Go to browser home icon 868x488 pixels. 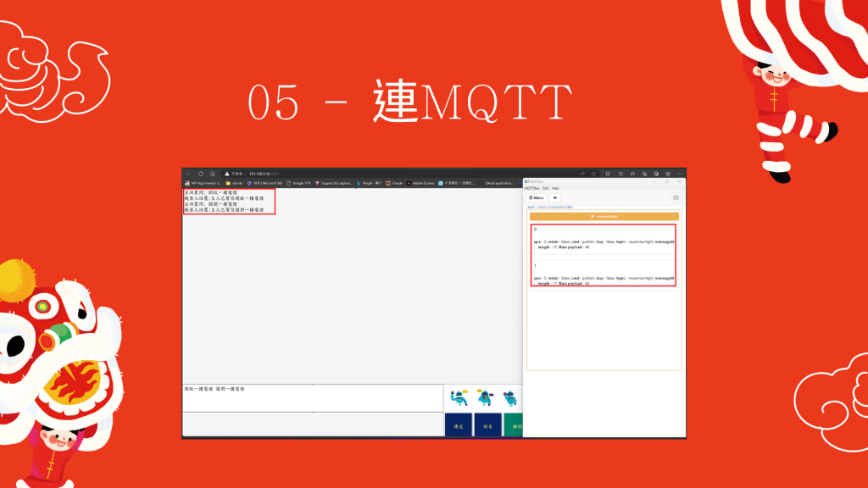point(213,174)
